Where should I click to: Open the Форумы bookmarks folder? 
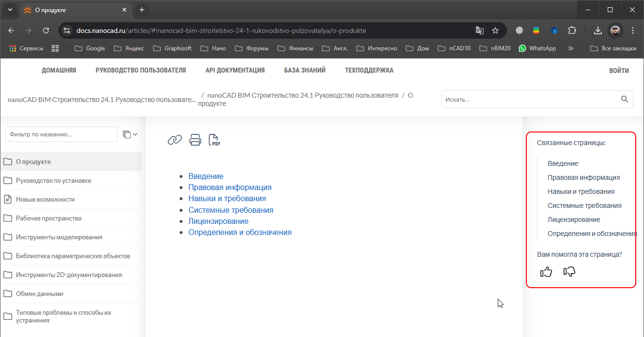point(251,48)
